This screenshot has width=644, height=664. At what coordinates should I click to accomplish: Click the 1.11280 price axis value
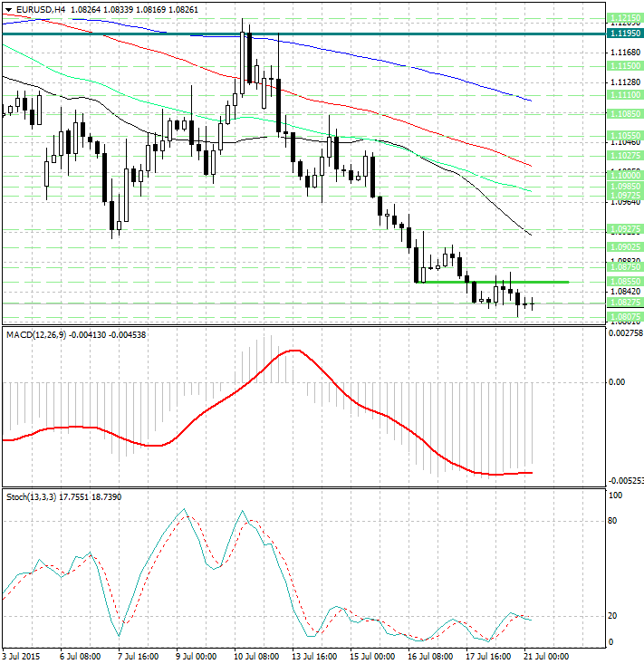(x=626, y=82)
